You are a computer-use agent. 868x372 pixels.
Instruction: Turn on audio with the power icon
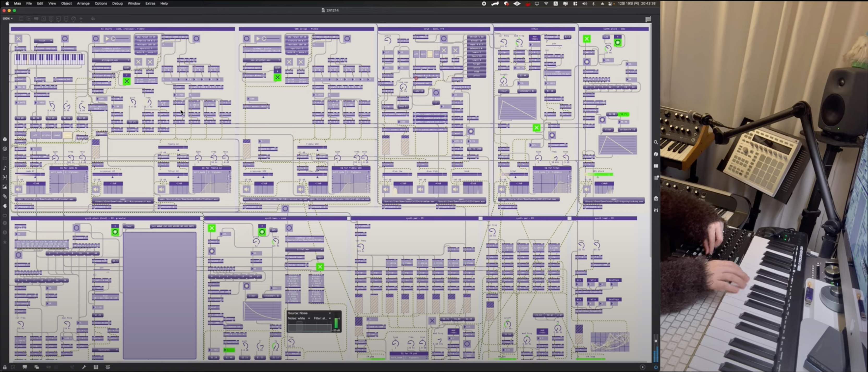(656, 367)
